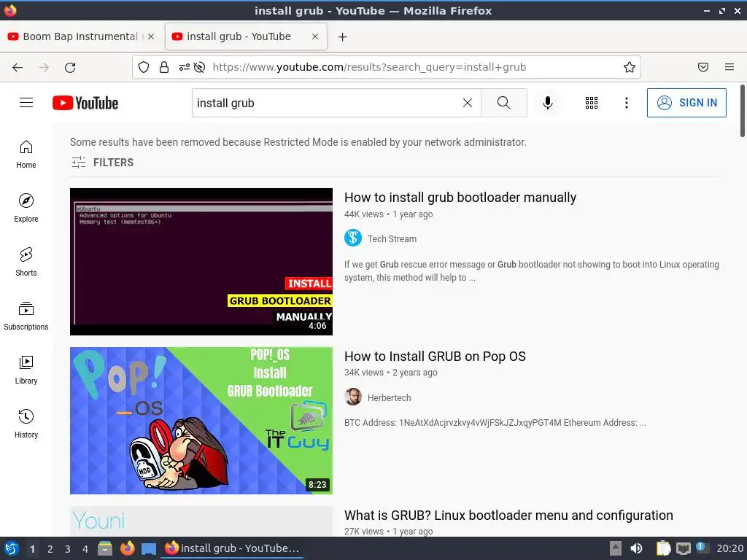Open the Pocket save icon
Image resolution: width=747 pixels, height=560 pixels.
pos(703,67)
